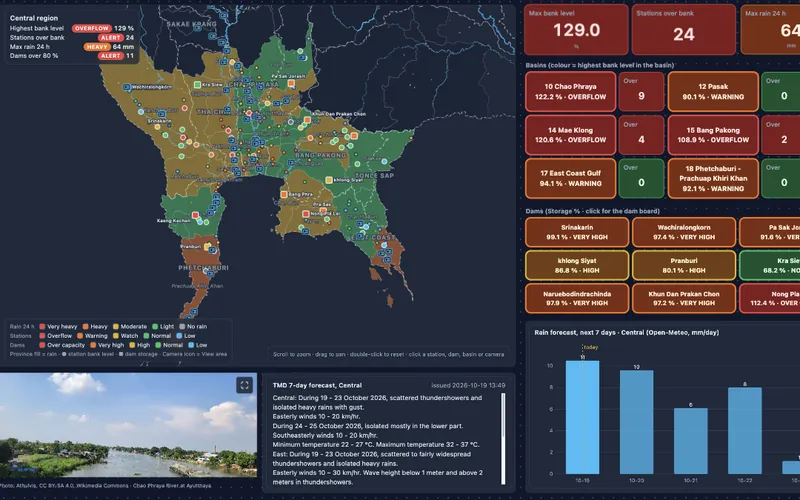Click the Dams Over capacity legend swatch
800x500 pixels.
point(42,345)
